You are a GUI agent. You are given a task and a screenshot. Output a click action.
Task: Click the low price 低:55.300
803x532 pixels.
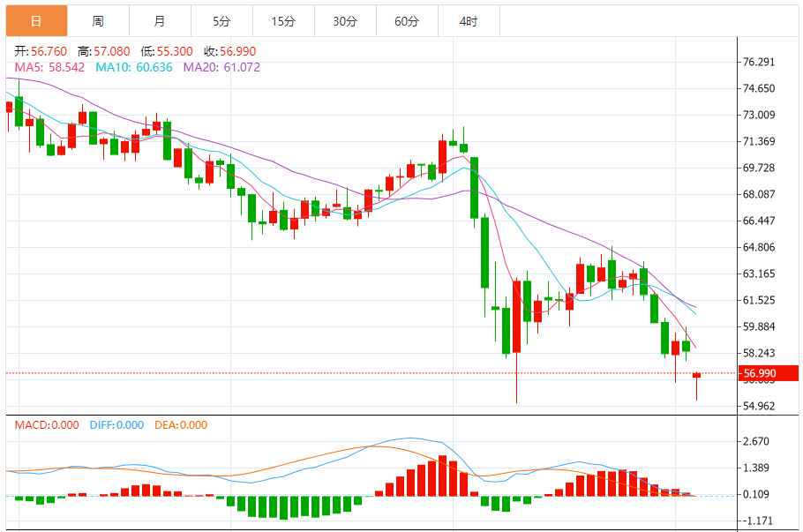pos(167,51)
